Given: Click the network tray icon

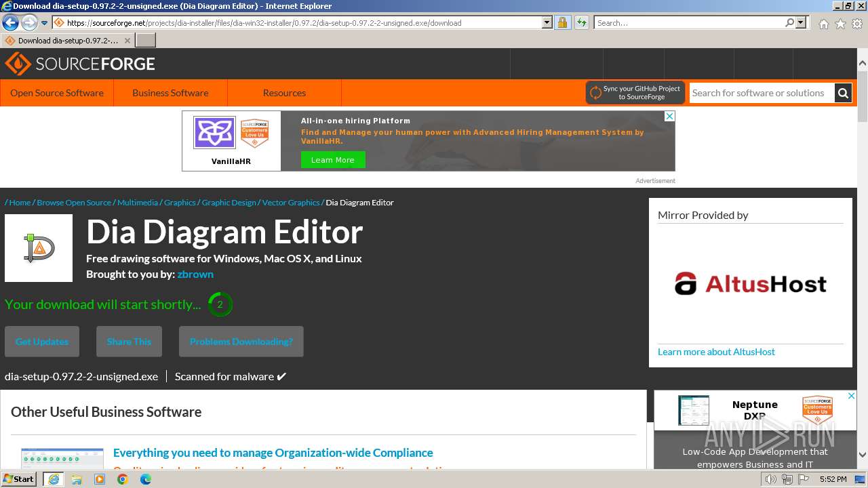Looking at the screenshot, I should click(x=787, y=479).
